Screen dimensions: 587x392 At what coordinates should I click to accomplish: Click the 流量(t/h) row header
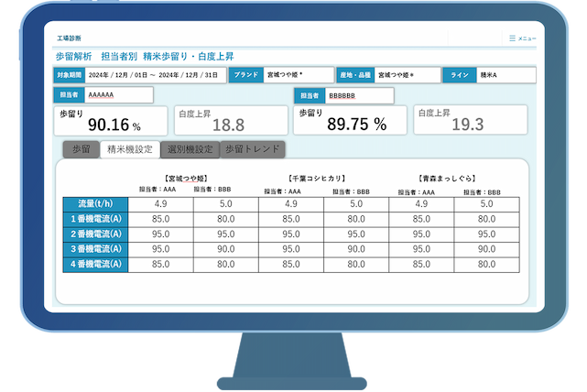(95, 204)
